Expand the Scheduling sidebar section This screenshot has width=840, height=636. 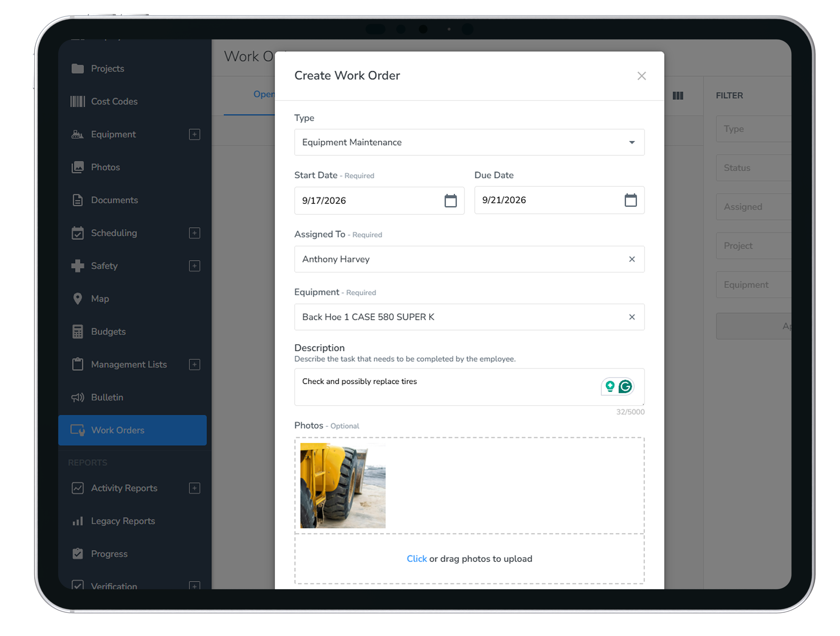coord(194,233)
